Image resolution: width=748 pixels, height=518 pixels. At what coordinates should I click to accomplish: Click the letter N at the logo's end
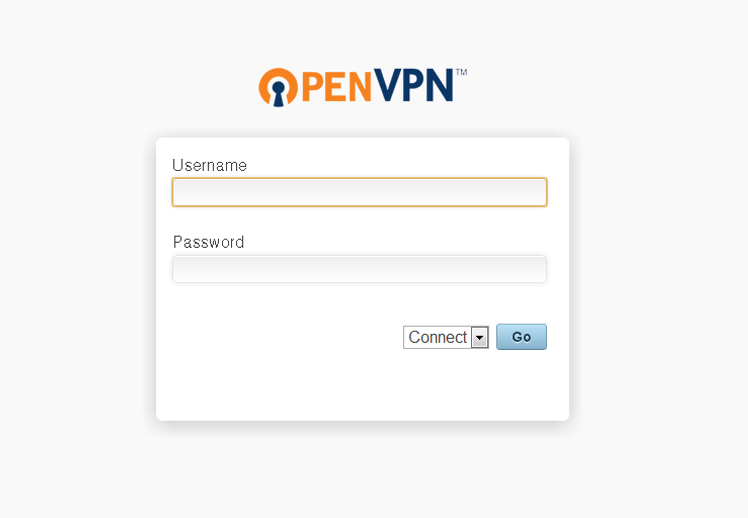tap(439, 85)
